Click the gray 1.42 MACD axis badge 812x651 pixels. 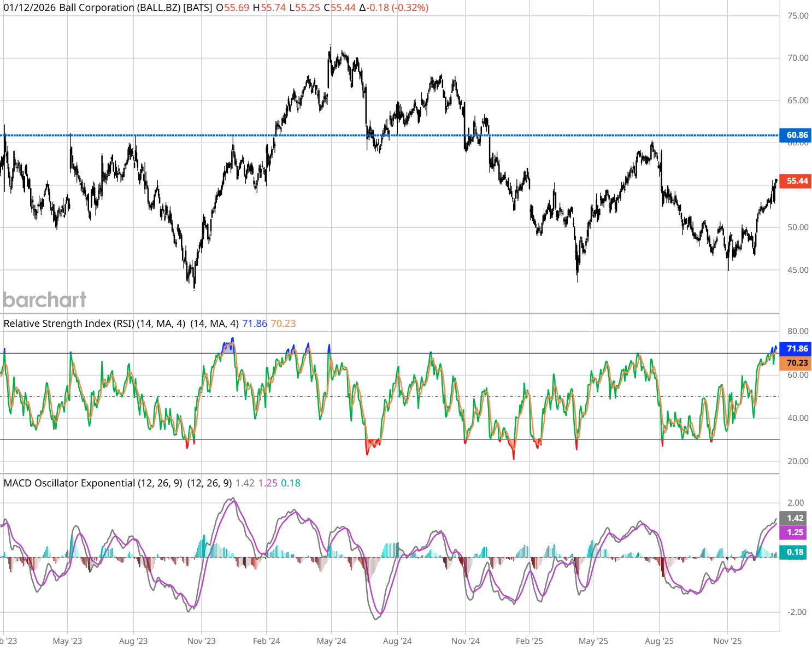[x=795, y=518]
